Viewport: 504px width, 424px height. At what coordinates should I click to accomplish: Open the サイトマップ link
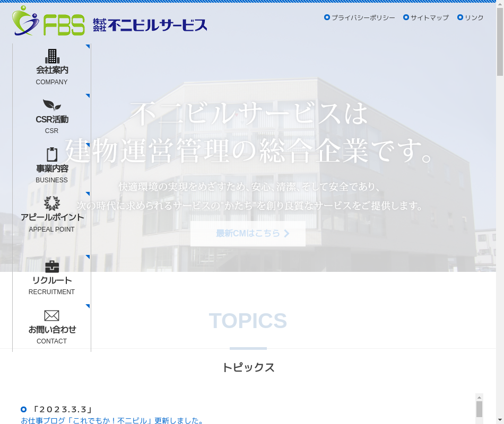coord(429,17)
